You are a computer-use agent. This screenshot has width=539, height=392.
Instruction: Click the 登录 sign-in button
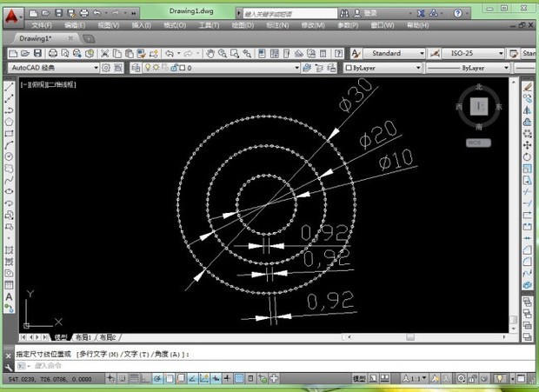(369, 14)
